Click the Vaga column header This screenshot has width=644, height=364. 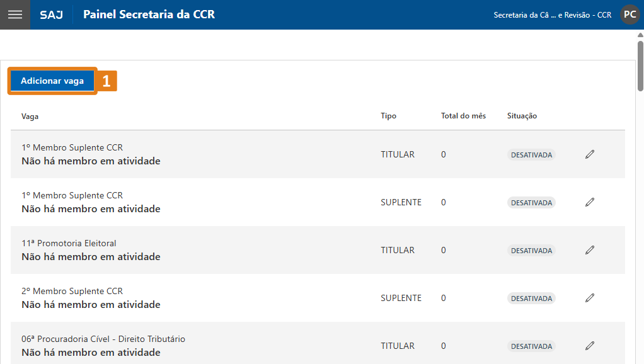(x=30, y=116)
